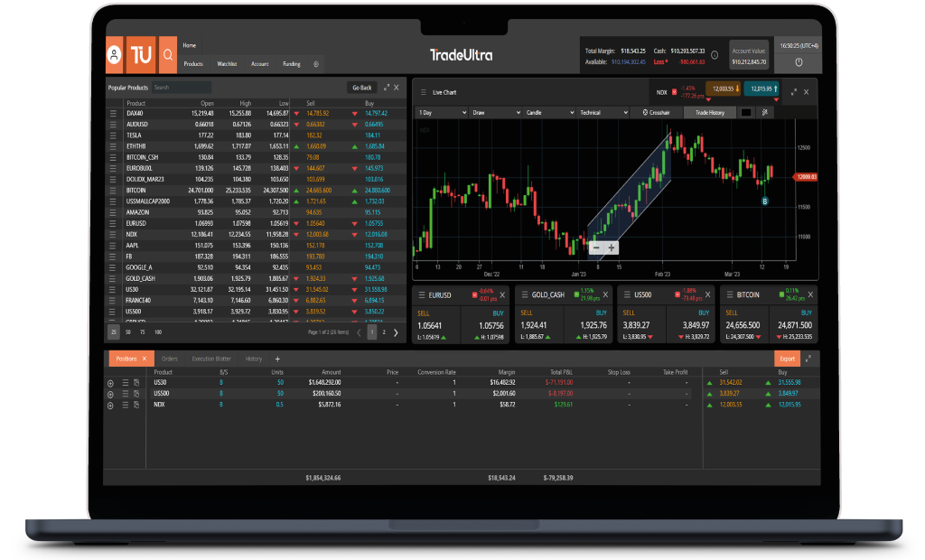Open the Technical indicators dropdown
The height and width of the screenshot is (560, 925).
pyautogui.click(x=603, y=113)
